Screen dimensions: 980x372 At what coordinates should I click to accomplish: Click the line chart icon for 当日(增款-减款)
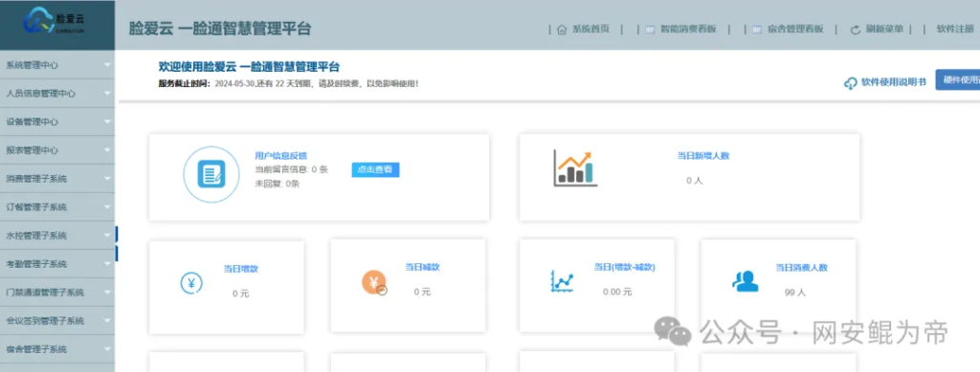pyautogui.click(x=562, y=281)
